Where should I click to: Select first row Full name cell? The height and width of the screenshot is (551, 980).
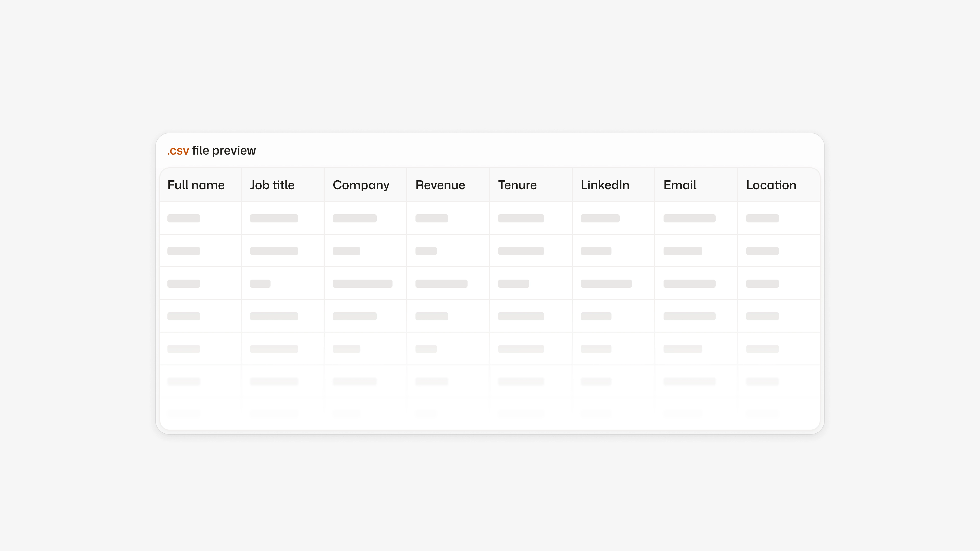184,218
